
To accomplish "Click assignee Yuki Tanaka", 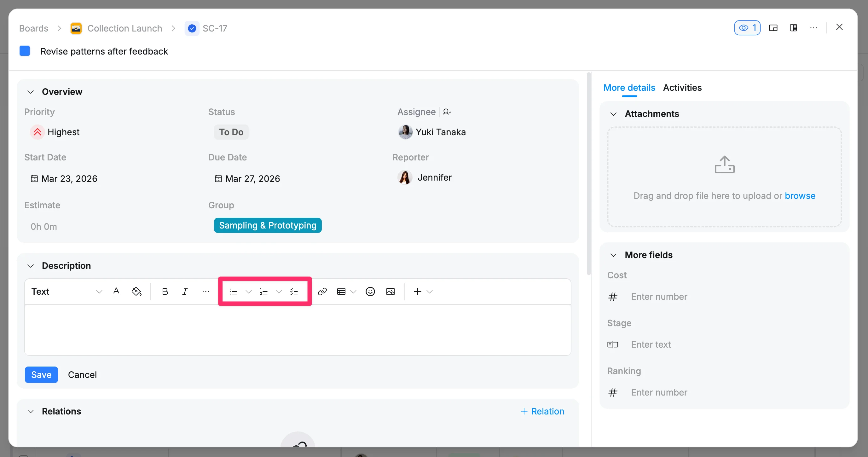I will click(x=432, y=132).
